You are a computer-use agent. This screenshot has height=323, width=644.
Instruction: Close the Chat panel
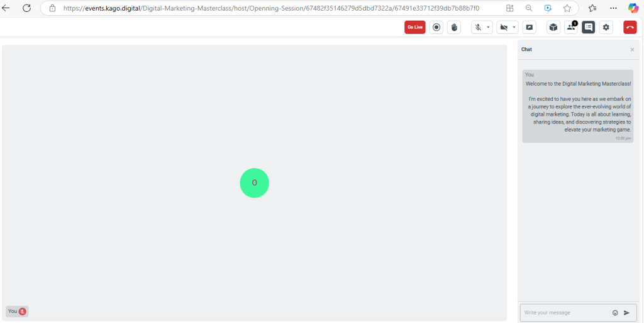pos(632,50)
